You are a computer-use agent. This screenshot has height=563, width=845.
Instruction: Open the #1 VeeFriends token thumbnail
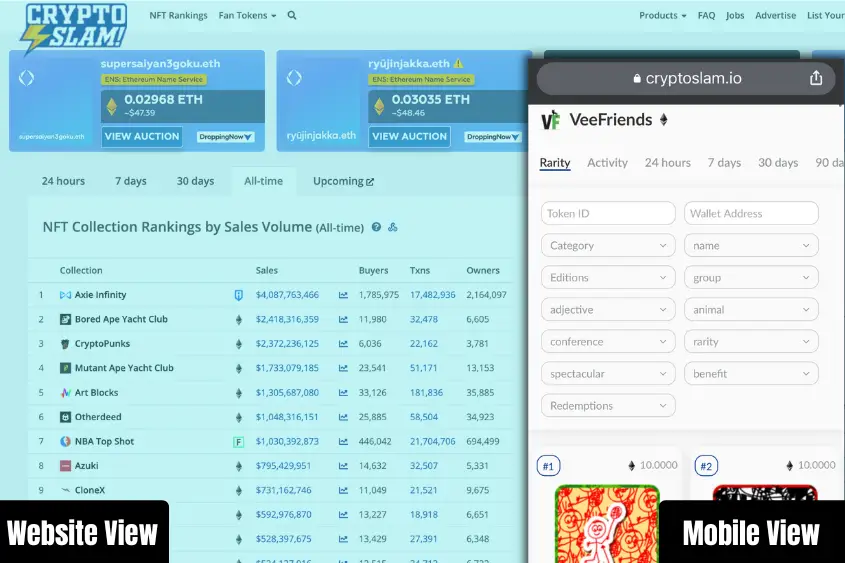pyautogui.click(x=607, y=524)
